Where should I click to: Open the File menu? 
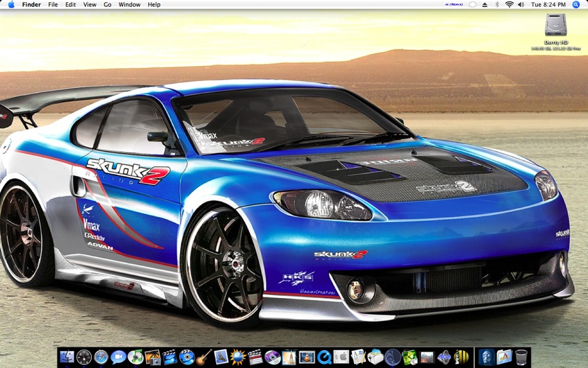coord(53,4)
